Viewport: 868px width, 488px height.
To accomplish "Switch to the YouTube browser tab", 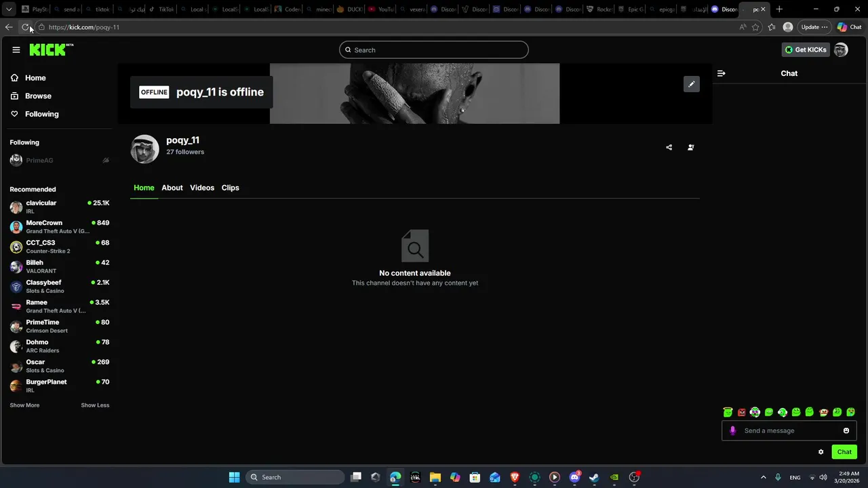I will (381, 9).
